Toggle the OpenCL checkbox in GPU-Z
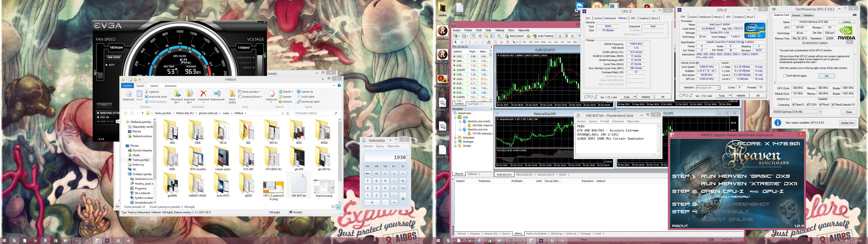The width and height of the screenshot is (868, 244). pos(794,104)
